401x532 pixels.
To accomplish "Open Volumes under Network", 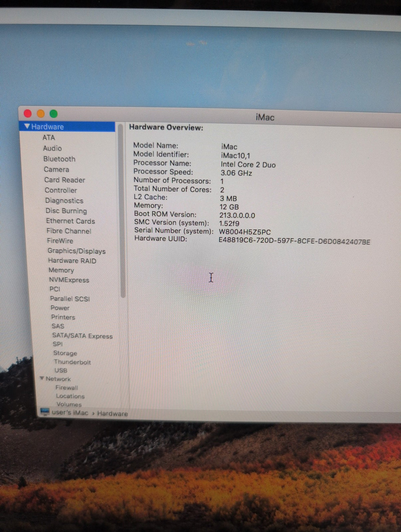I will [x=69, y=404].
